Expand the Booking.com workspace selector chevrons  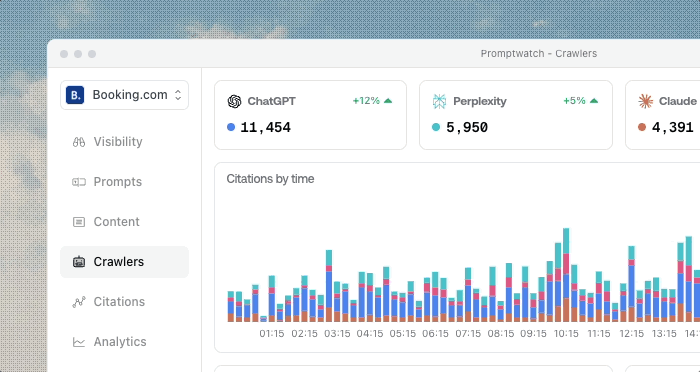(x=178, y=95)
